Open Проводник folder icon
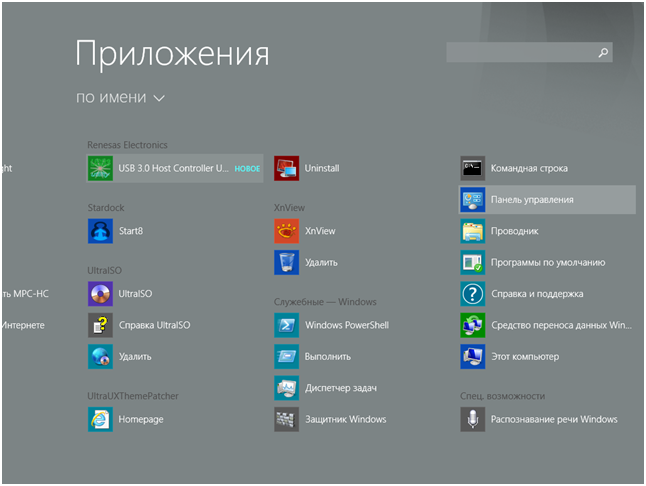The height and width of the screenshot is (486, 646). point(473,231)
